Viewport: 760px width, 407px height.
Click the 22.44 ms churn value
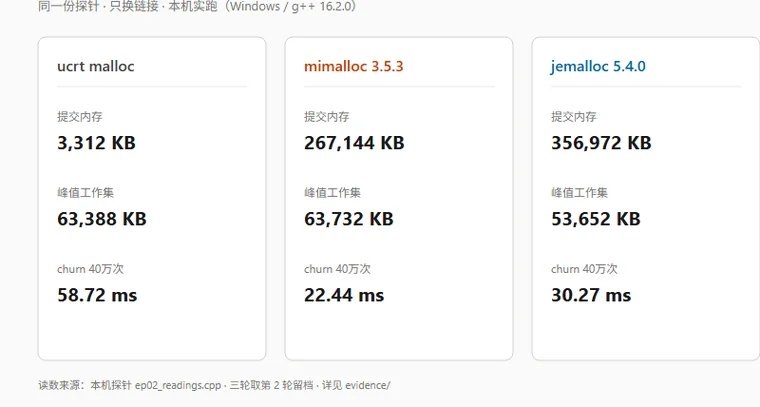(x=344, y=295)
